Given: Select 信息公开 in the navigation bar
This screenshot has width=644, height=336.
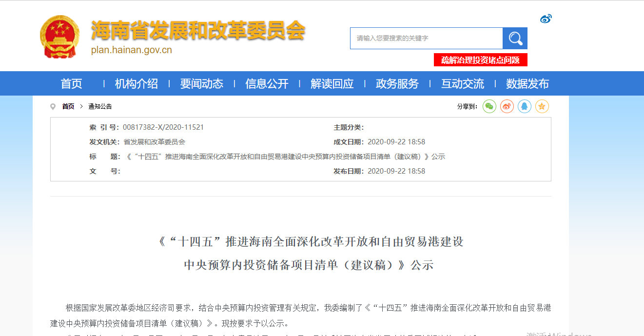Looking at the screenshot, I should tap(267, 84).
